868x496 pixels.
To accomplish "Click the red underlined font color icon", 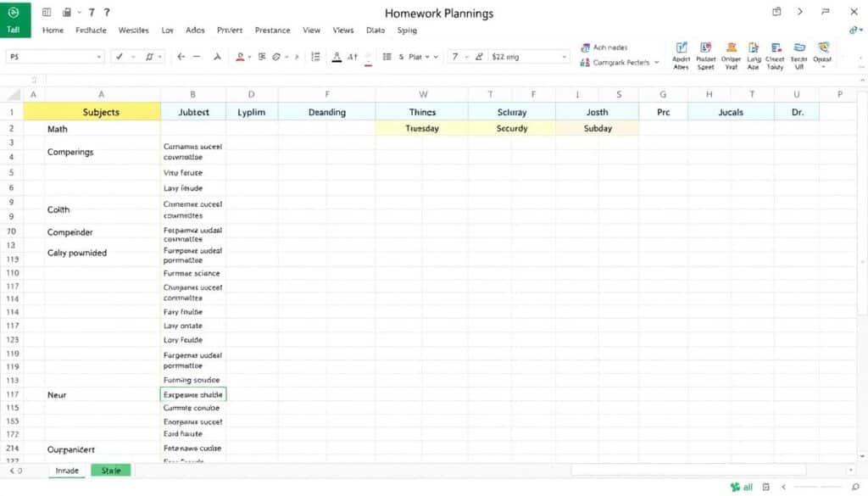I will point(240,57).
